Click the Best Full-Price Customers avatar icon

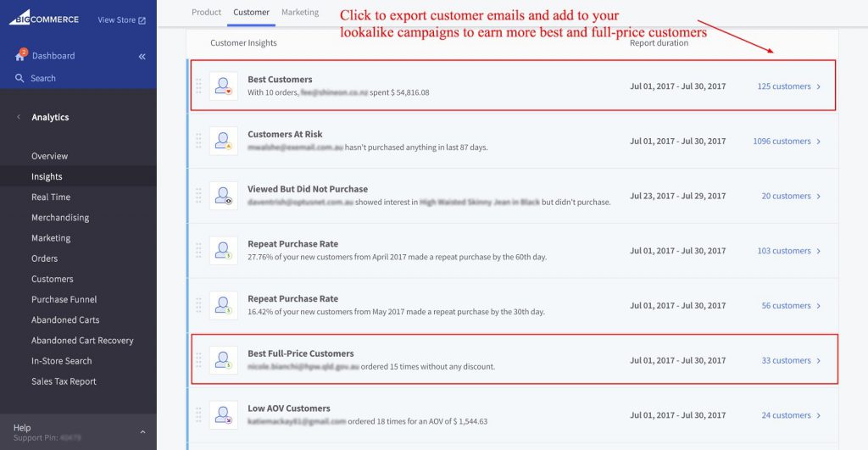(x=224, y=360)
